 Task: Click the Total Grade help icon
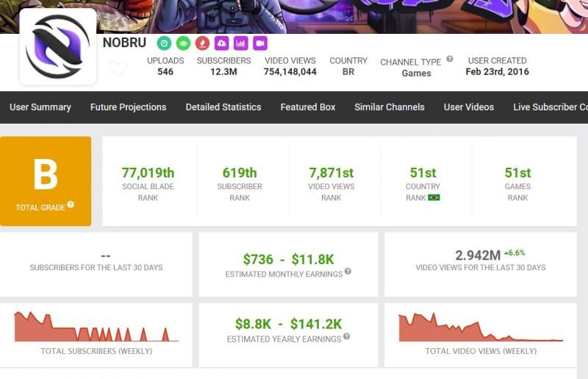click(x=71, y=205)
